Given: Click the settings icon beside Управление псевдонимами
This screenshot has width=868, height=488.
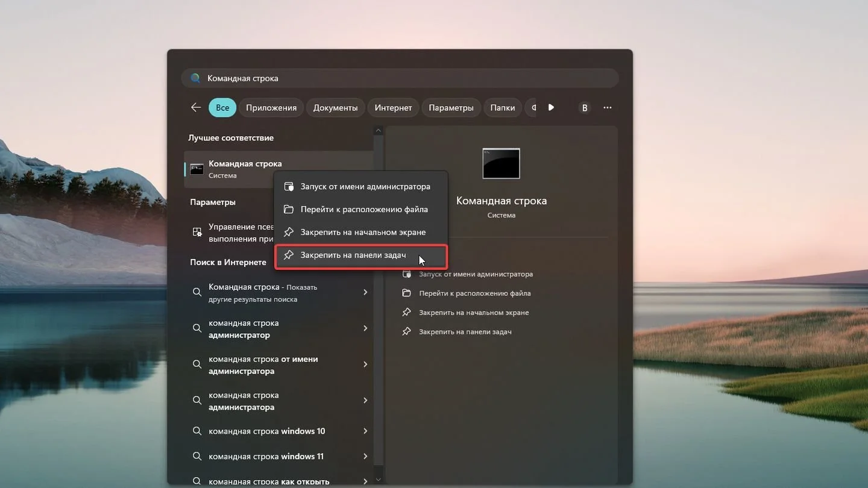Looking at the screenshot, I should [197, 232].
